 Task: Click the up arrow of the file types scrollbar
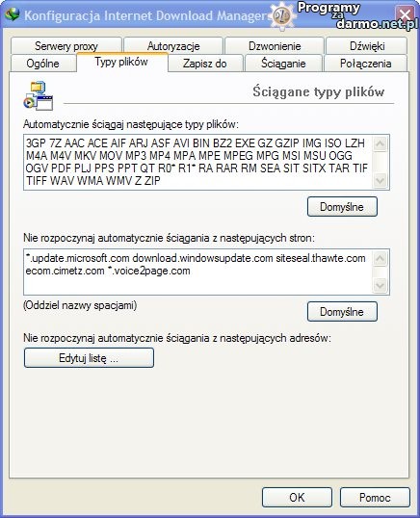(380, 143)
